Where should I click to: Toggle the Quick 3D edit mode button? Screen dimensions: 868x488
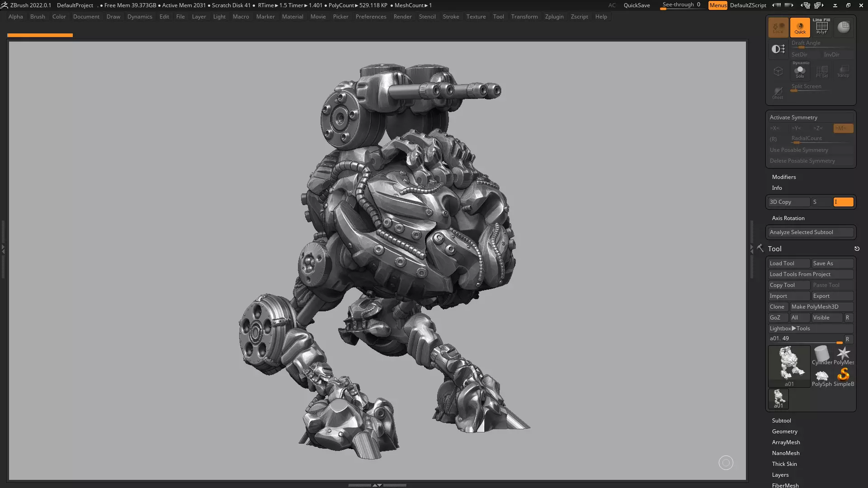[800, 28]
